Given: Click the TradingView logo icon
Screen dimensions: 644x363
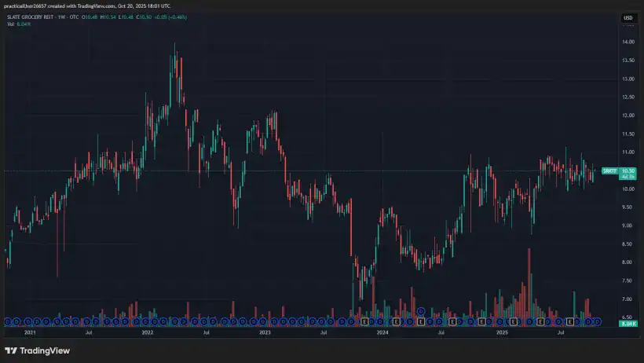Looking at the screenshot, I should click(13, 350).
